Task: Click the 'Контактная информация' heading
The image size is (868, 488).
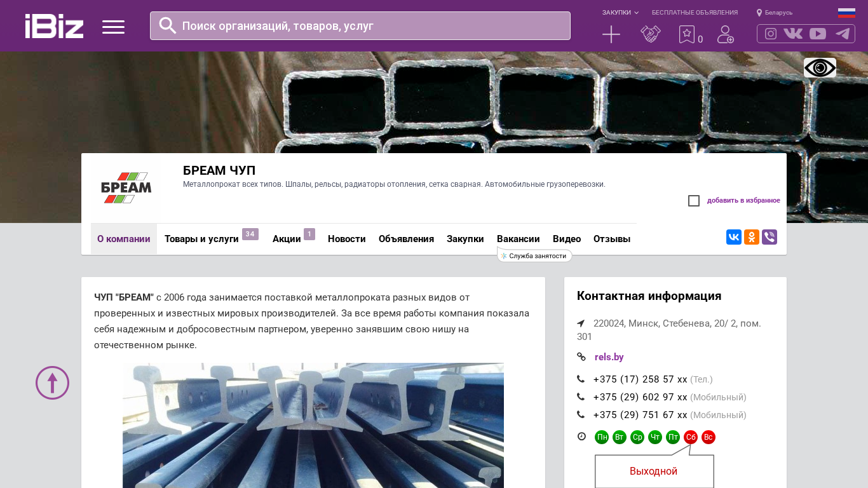Action: 649,295
